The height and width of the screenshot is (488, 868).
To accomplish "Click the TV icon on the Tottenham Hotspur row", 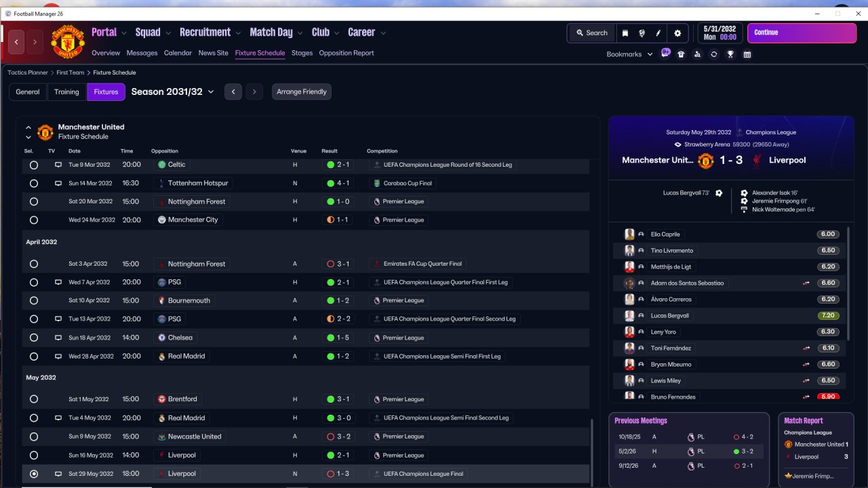I will (x=58, y=183).
